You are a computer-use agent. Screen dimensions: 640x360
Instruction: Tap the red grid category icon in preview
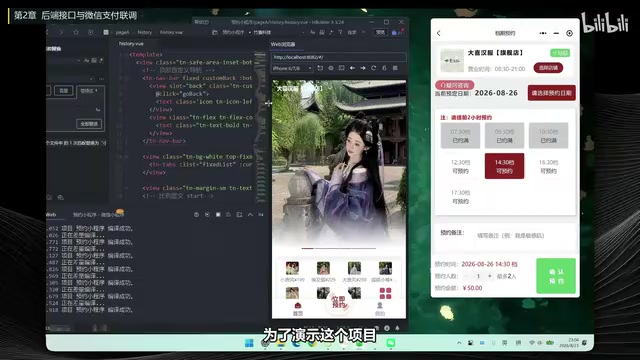point(385,293)
